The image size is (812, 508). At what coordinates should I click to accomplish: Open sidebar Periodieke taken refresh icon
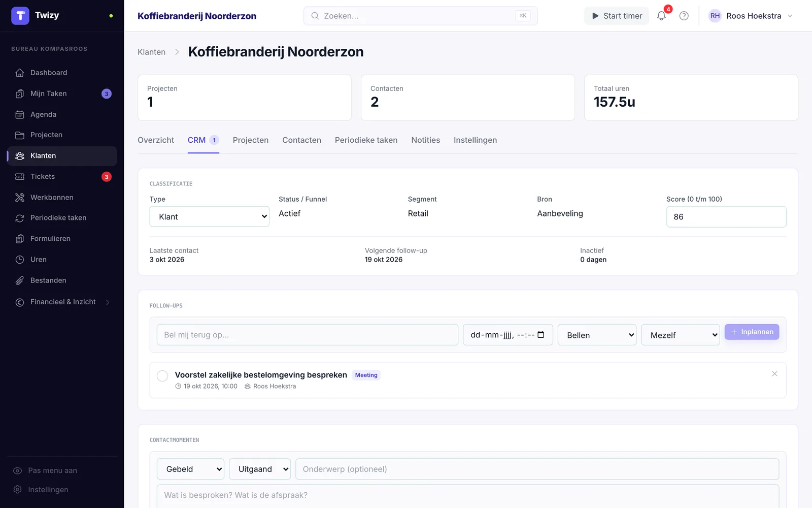pyautogui.click(x=20, y=218)
